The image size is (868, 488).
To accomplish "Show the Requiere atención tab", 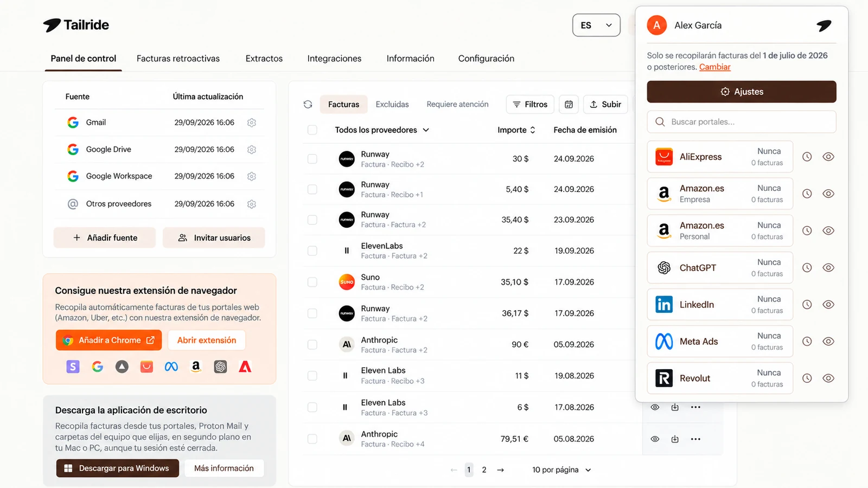I will [x=457, y=104].
